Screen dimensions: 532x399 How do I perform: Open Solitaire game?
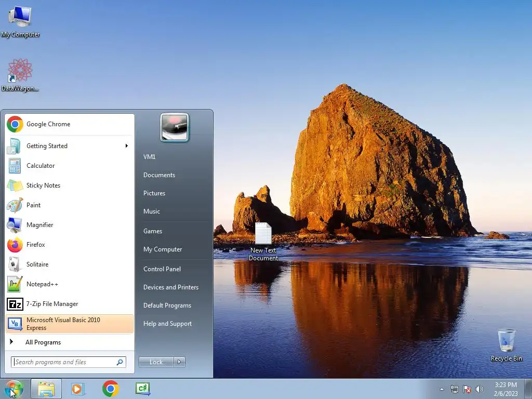click(x=70, y=264)
